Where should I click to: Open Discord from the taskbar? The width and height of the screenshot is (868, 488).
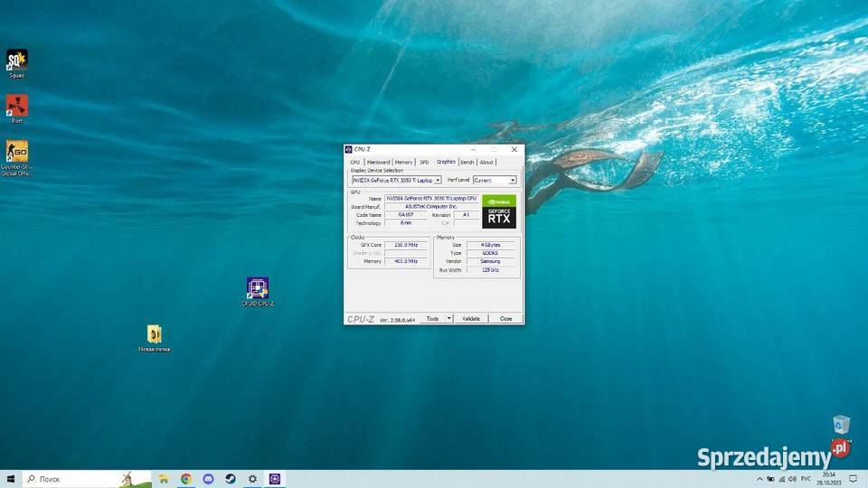coord(208,479)
